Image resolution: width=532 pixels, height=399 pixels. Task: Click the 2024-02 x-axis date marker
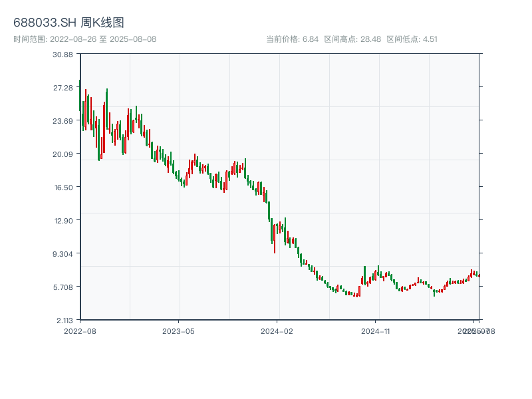[x=277, y=331]
